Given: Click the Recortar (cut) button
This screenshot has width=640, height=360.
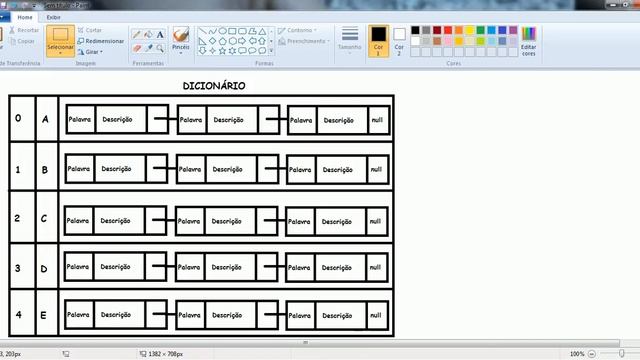Looking at the screenshot, I should pyautogui.click(x=24, y=30).
